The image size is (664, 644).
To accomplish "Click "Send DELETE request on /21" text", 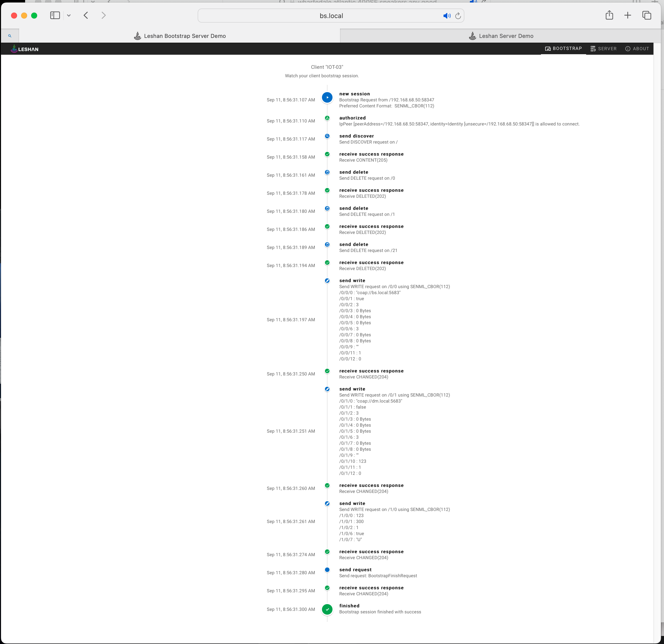I will tap(368, 250).
